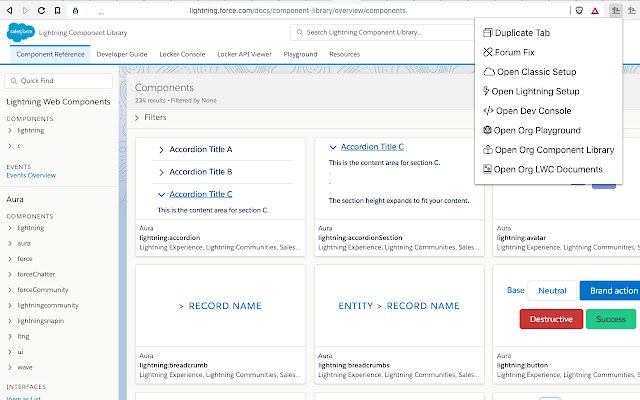Click the bookmark icon in the browser toolbar
This screenshot has height=400, width=640.
58,11
